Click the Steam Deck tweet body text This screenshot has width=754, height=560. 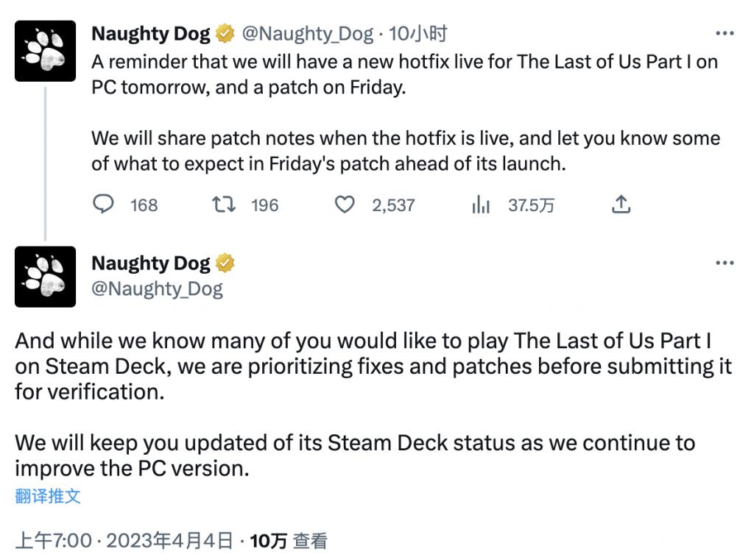point(373,404)
